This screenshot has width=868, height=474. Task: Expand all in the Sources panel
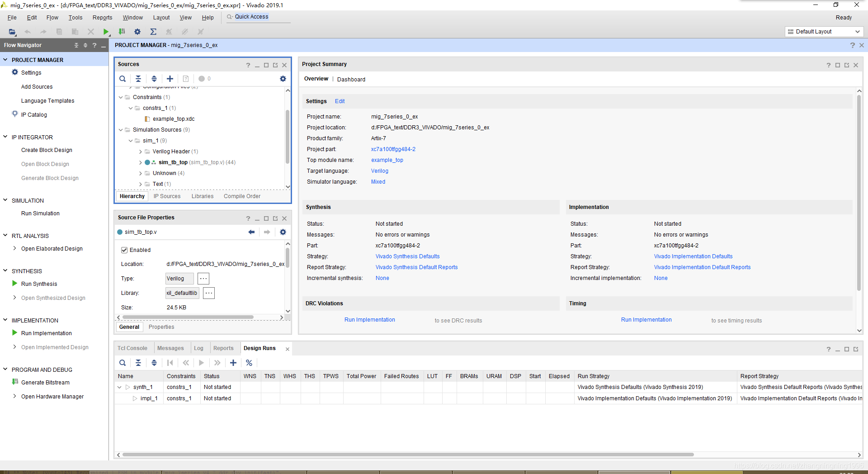pyautogui.click(x=154, y=79)
